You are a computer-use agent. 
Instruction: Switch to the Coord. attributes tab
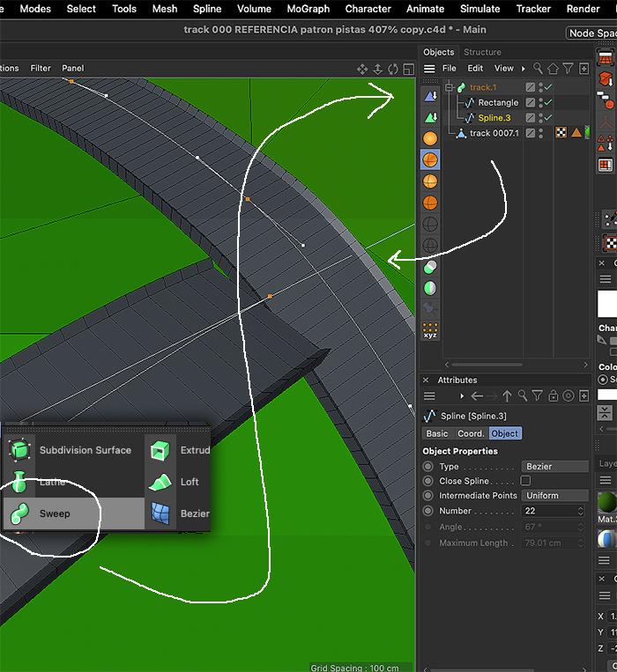(x=471, y=433)
